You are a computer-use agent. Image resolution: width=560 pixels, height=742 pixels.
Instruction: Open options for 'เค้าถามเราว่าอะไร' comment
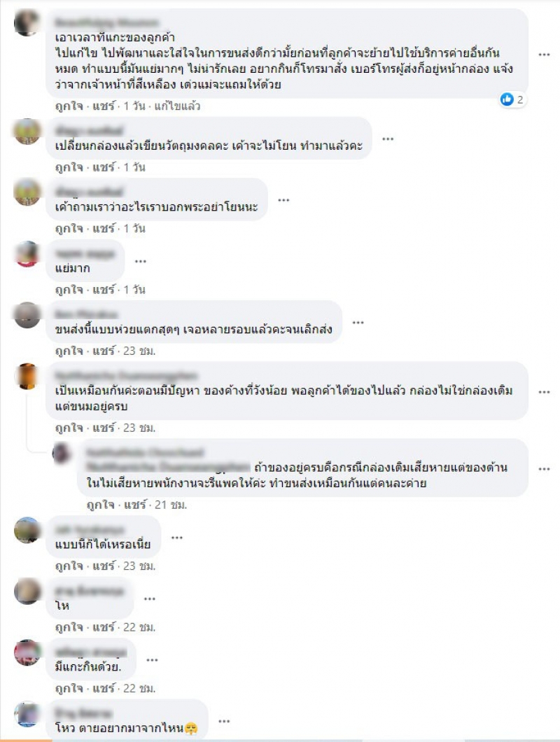point(283,199)
